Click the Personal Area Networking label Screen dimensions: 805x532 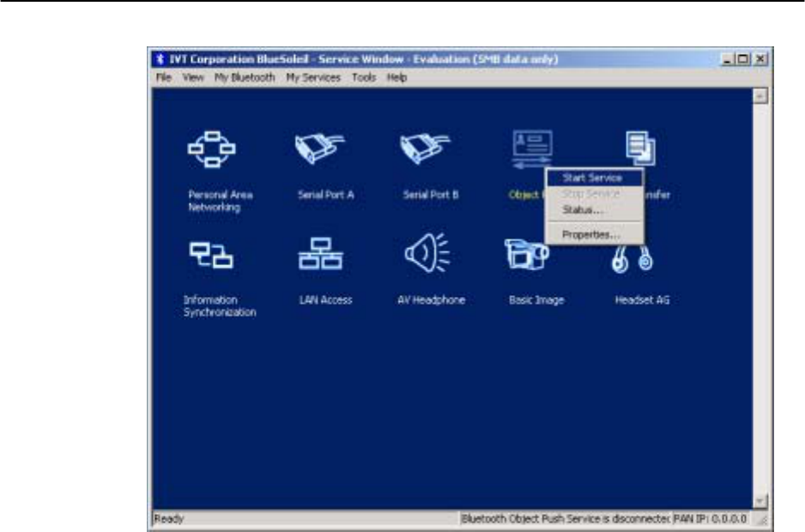pyautogui.click(x=221, y=201)
